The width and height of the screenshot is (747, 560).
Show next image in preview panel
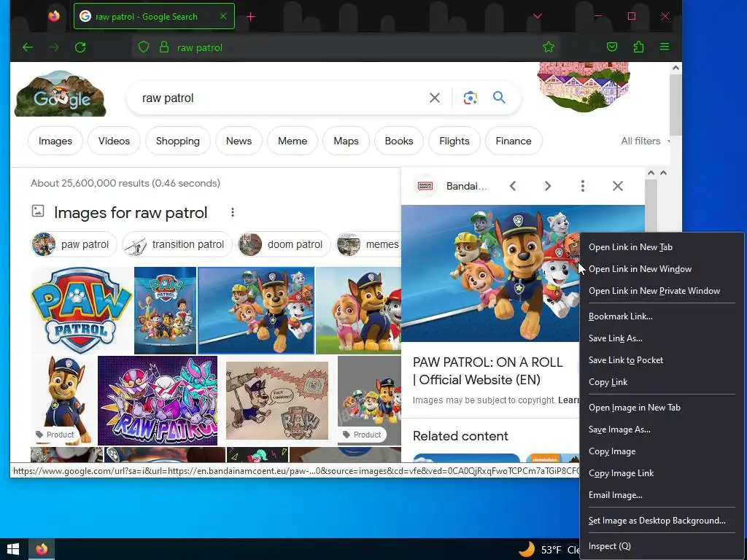(548, 186)
